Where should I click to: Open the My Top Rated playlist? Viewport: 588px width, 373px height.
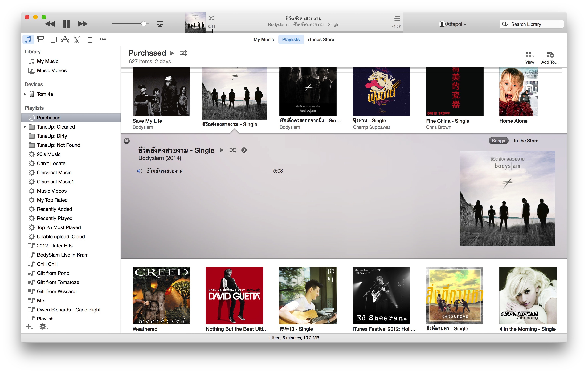click(x=71, y=200)
